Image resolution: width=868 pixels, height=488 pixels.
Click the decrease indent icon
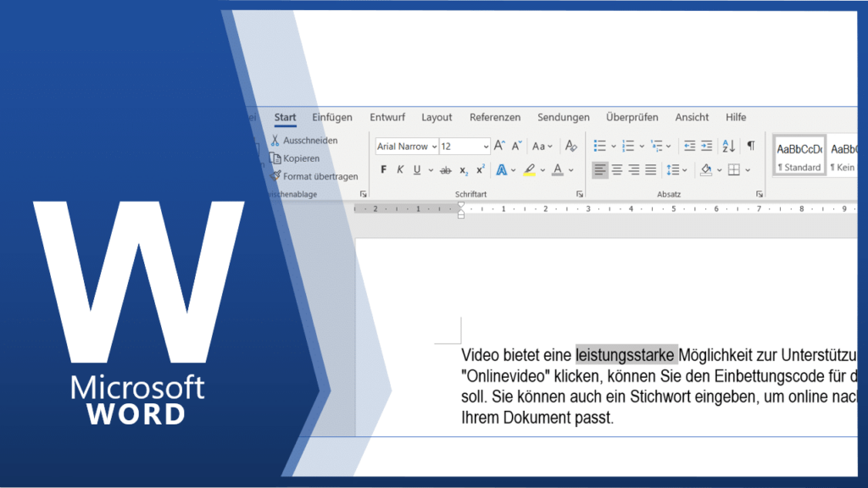click(x=689, y=146)
